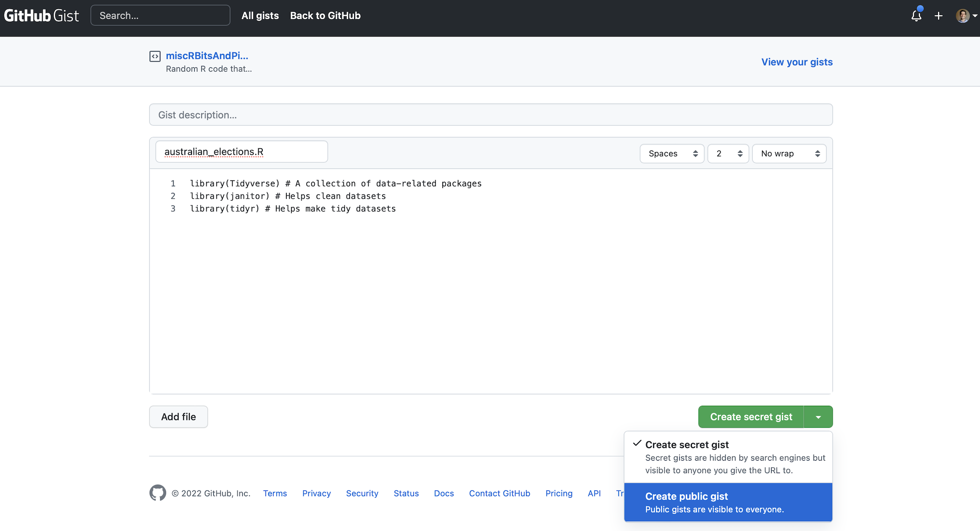
Task: Open the Spaces indent mode dropdown
Action: point(672,154)
